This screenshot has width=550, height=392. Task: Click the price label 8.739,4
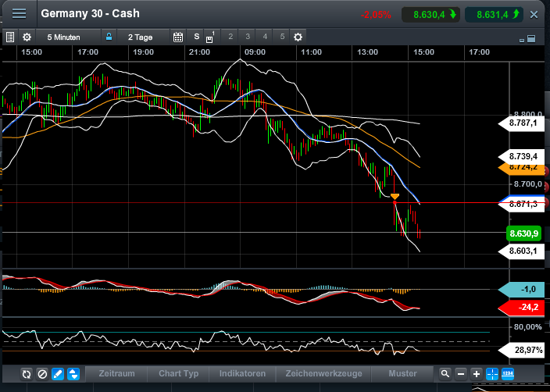(x=522, y=156)
